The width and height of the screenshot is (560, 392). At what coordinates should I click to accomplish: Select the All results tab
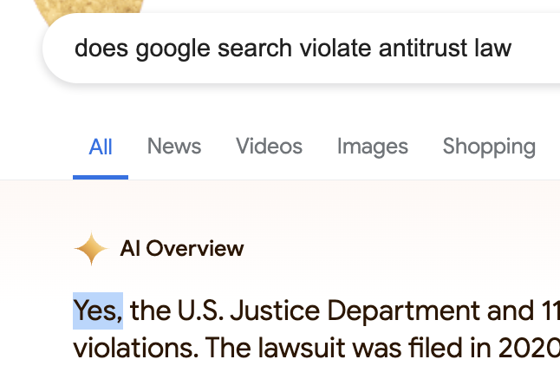coord(101,147)
